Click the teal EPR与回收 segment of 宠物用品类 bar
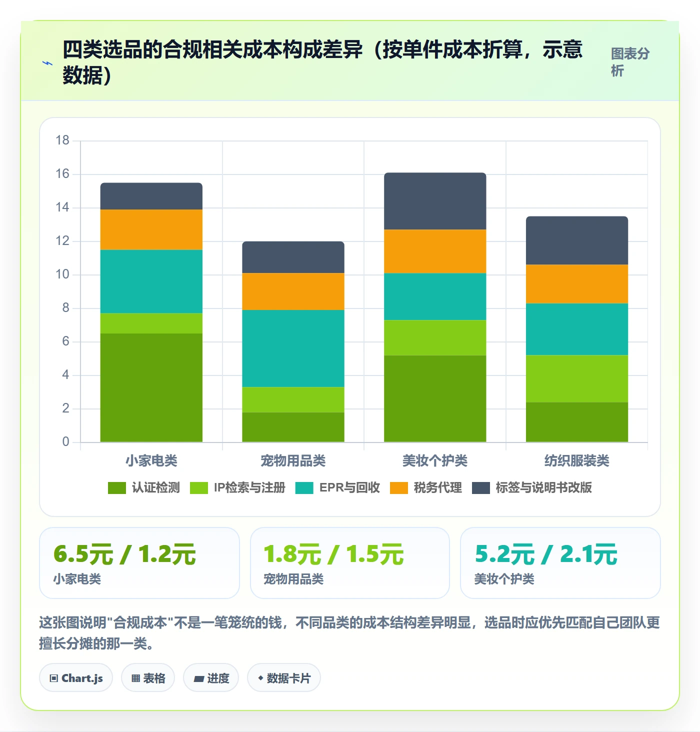Image resolution: width=700 pixels, height=732 pixels. [x=293, y=348]
